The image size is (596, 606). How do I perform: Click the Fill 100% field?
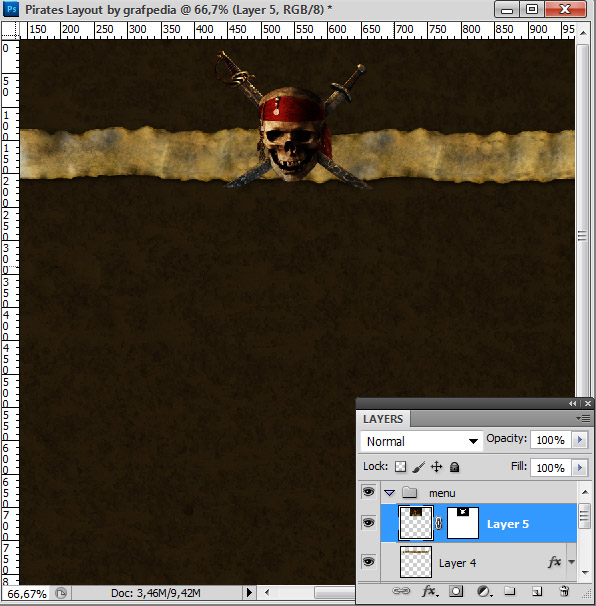tap(551, 468)
